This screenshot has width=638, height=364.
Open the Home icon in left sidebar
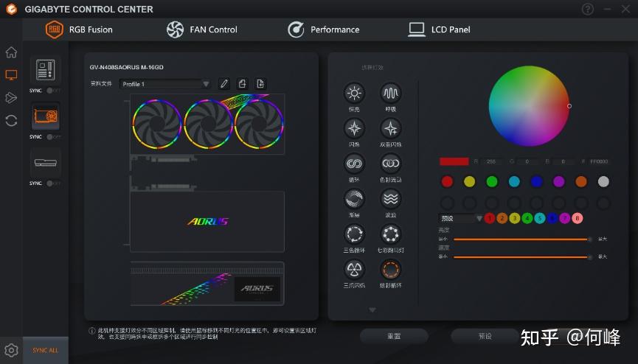(x=11, y=52)
